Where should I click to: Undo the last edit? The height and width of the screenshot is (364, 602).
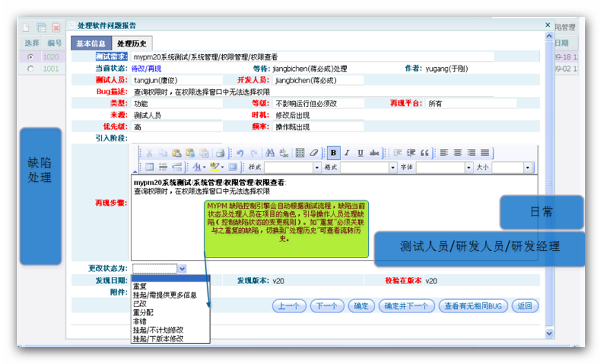click(x=240, y=153)
